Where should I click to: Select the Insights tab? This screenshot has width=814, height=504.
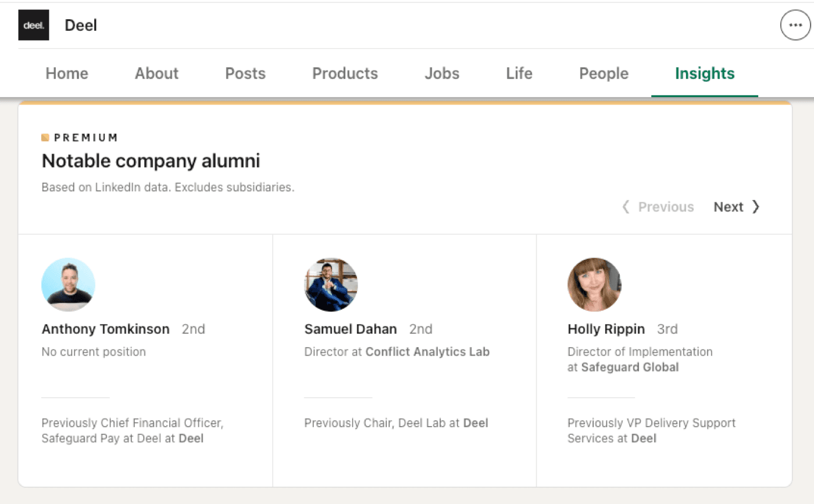coord(705,74)
